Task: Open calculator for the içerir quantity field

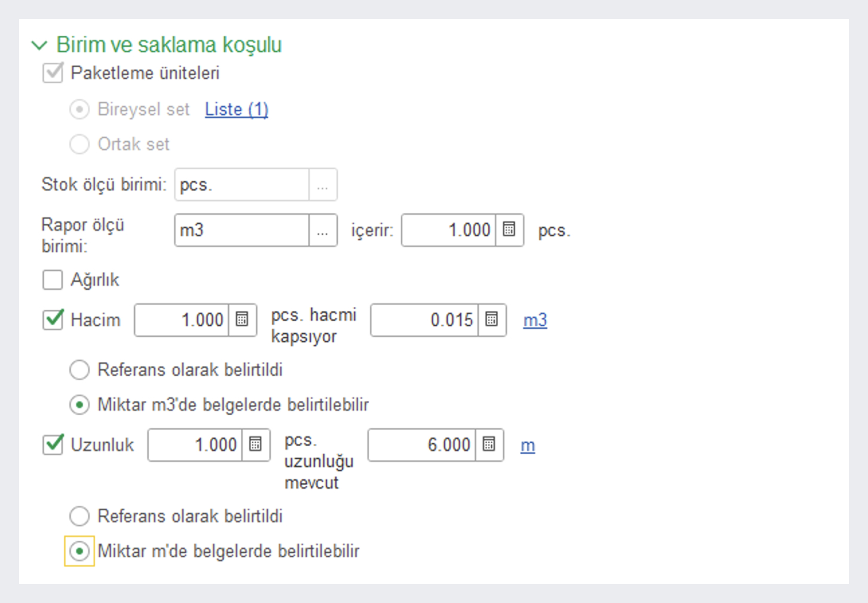Action: [x=509, y=230]
